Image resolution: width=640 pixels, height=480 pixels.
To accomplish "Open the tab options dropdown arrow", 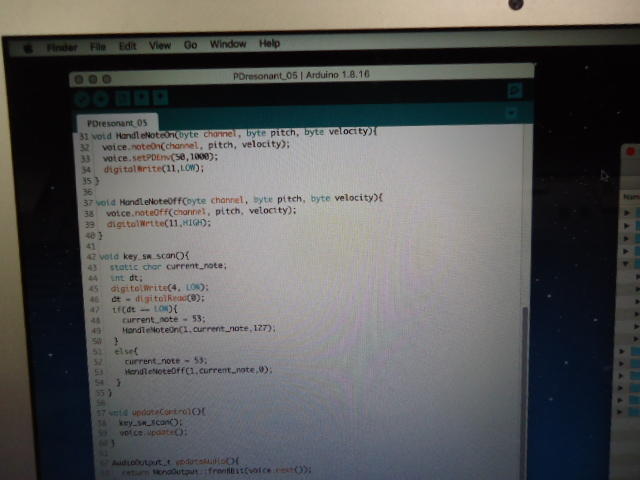I will (x=511, y=113).
